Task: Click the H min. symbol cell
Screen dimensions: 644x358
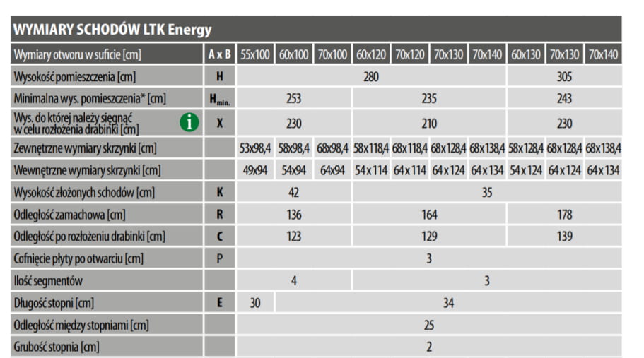Action: (x=219, y=99)
